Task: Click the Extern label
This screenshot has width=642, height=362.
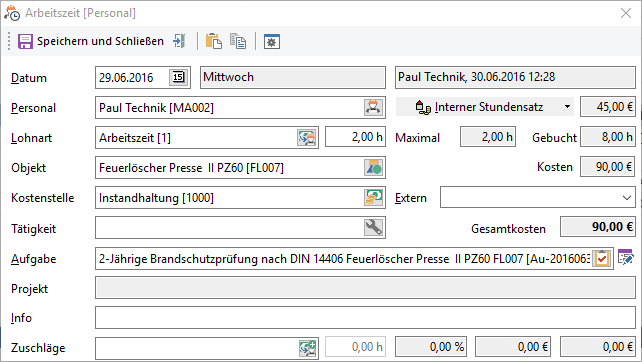Action: click(x=411, y=198)
